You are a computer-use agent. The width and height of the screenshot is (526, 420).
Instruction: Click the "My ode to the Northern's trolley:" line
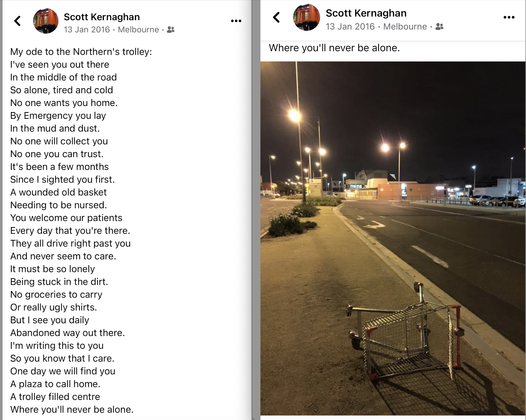[81, 52]
